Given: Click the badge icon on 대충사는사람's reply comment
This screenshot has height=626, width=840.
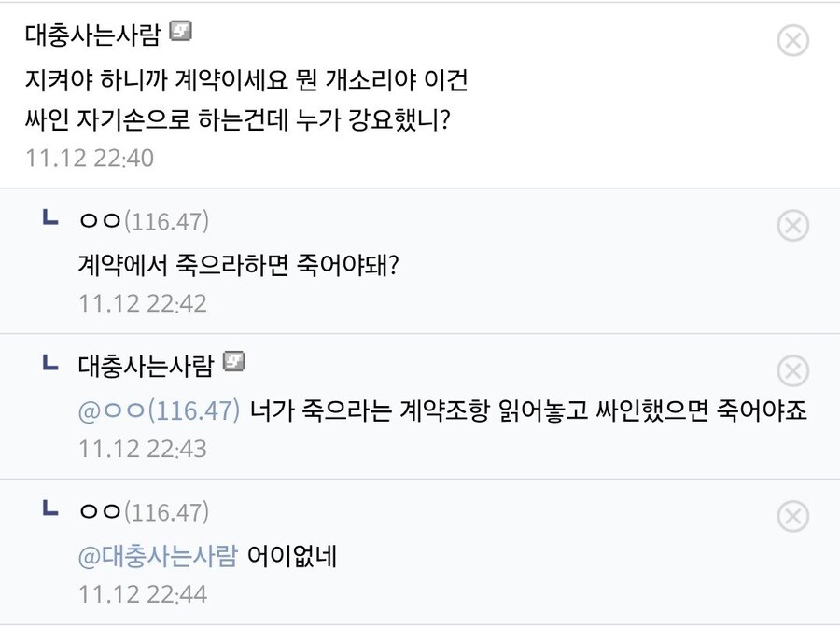Looking at the screenshot, I should pyautogui.click(x=236, y=364).
